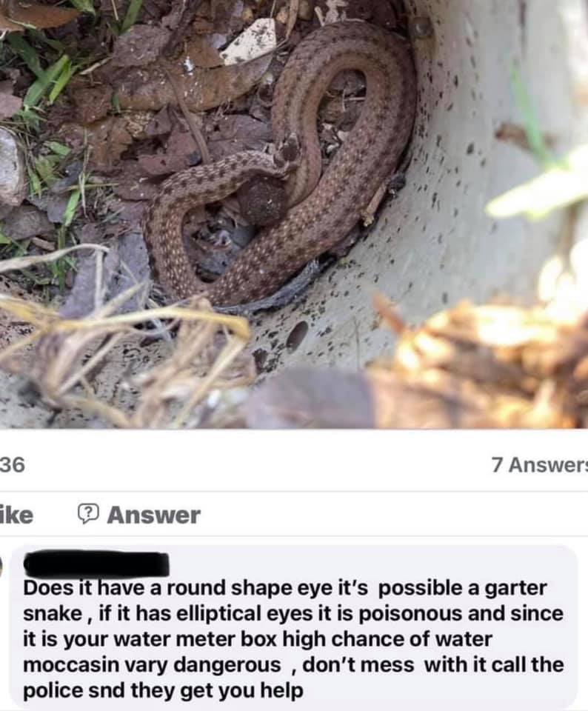The width and height of the screenshot is (588, 711).
Task: Open the snake photo in the post
Action: click(x=294, y=214)
